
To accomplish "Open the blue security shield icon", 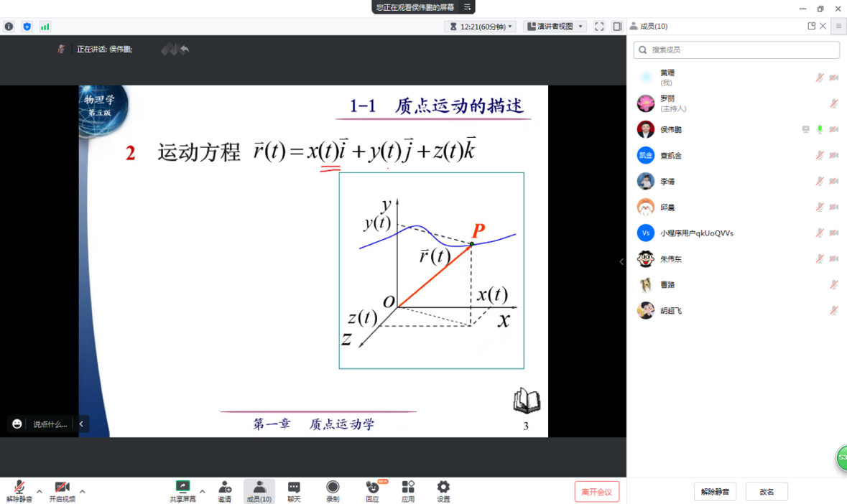I will (x=27, y=27).
